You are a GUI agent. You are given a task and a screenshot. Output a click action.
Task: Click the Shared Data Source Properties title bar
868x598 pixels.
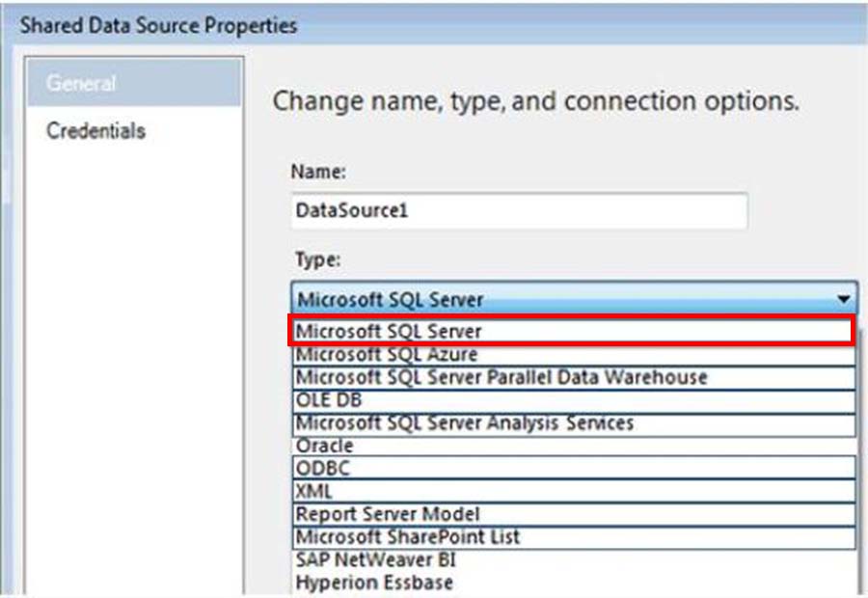(434, 25)
